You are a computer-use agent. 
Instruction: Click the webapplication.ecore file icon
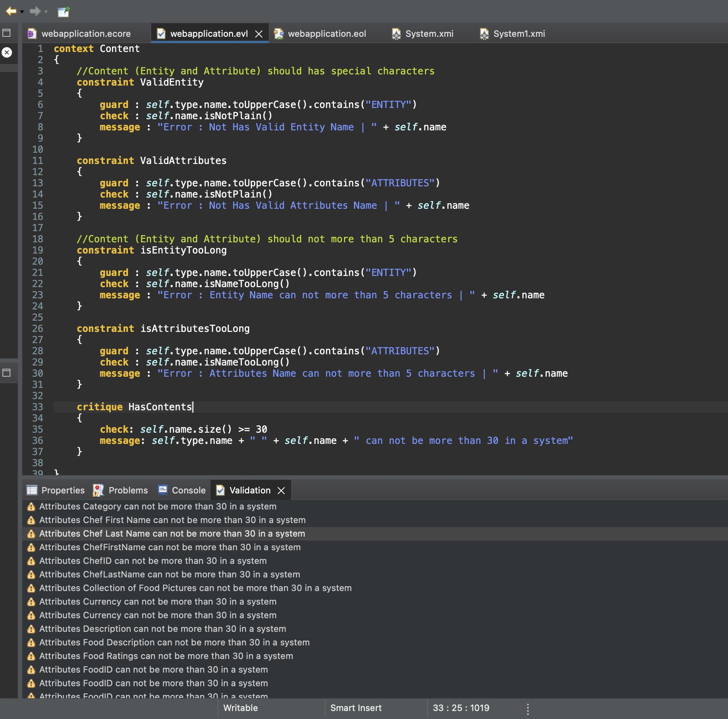pyautogui.click(x=32, y=34)
